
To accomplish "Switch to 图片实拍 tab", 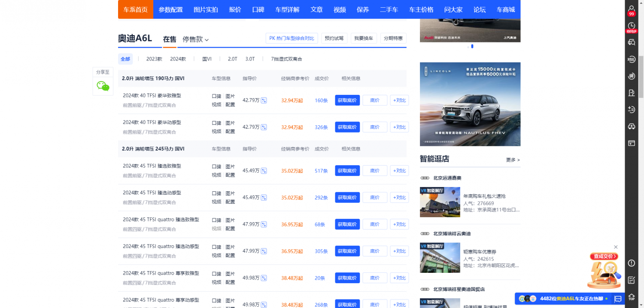I will pyautogui.click(x=206, y=9).
